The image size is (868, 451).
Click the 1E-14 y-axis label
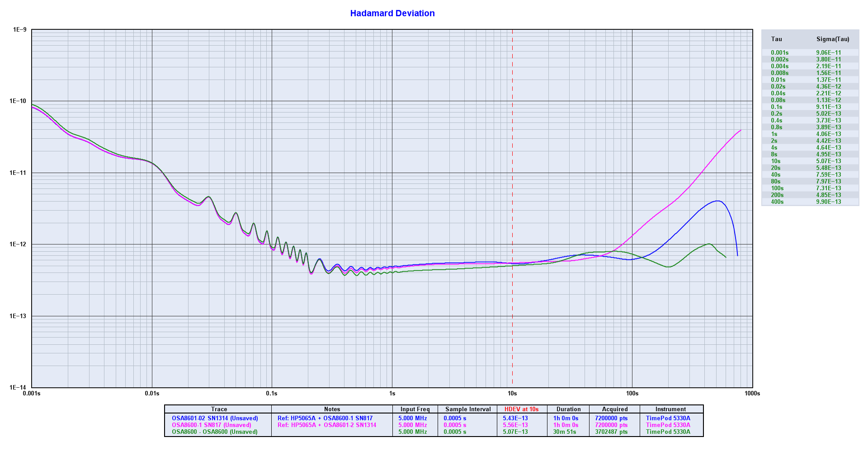[18, 388]
